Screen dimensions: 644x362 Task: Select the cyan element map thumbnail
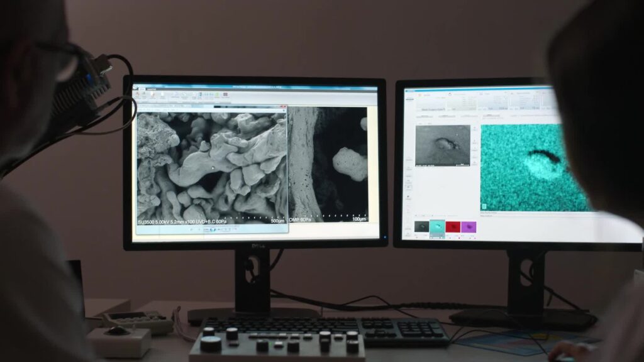click(437, 227)
